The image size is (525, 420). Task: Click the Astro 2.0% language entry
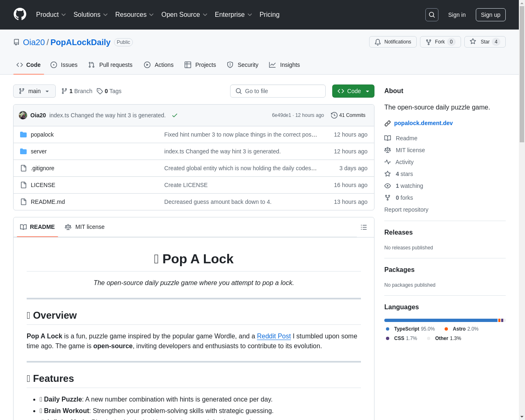pyautogui.click(x=461, y=329)
